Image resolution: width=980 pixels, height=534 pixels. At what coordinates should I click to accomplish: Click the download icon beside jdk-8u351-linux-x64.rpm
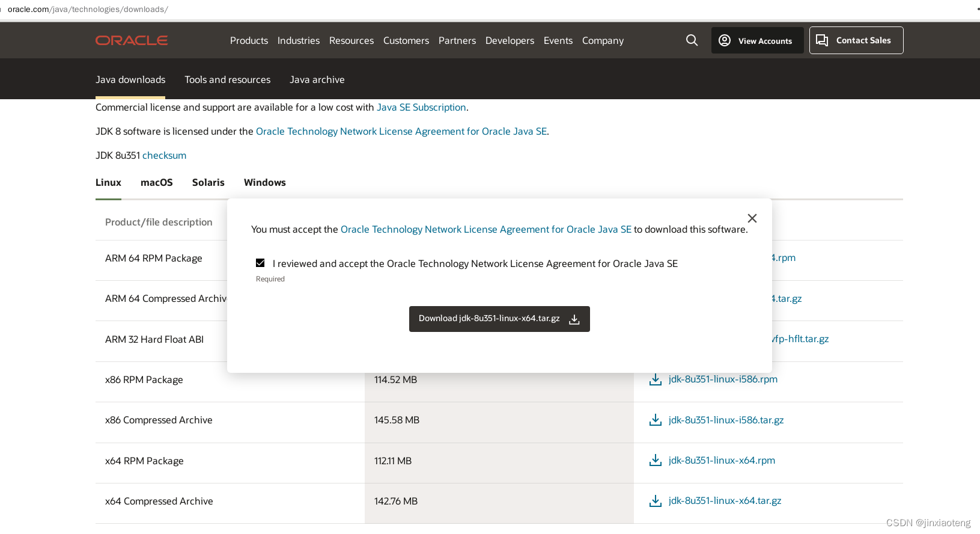click(656, 461)
